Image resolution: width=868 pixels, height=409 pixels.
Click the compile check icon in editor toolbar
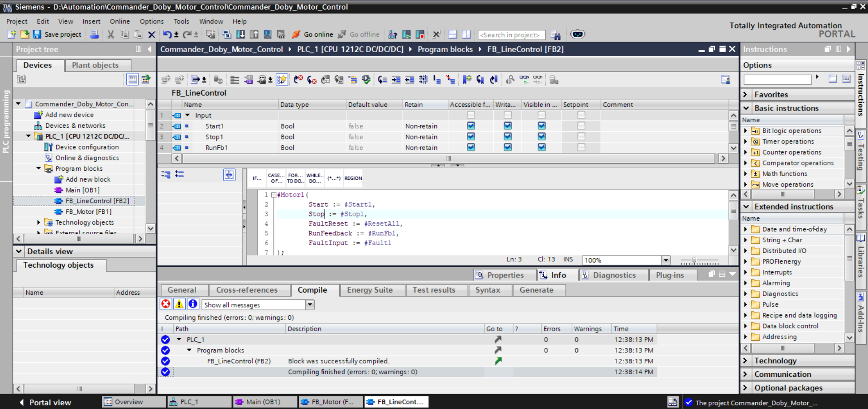point(366,80)
